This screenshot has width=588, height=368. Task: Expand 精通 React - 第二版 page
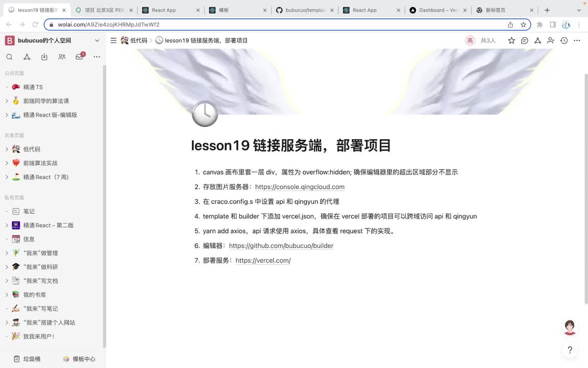click(x=6, y=225)
